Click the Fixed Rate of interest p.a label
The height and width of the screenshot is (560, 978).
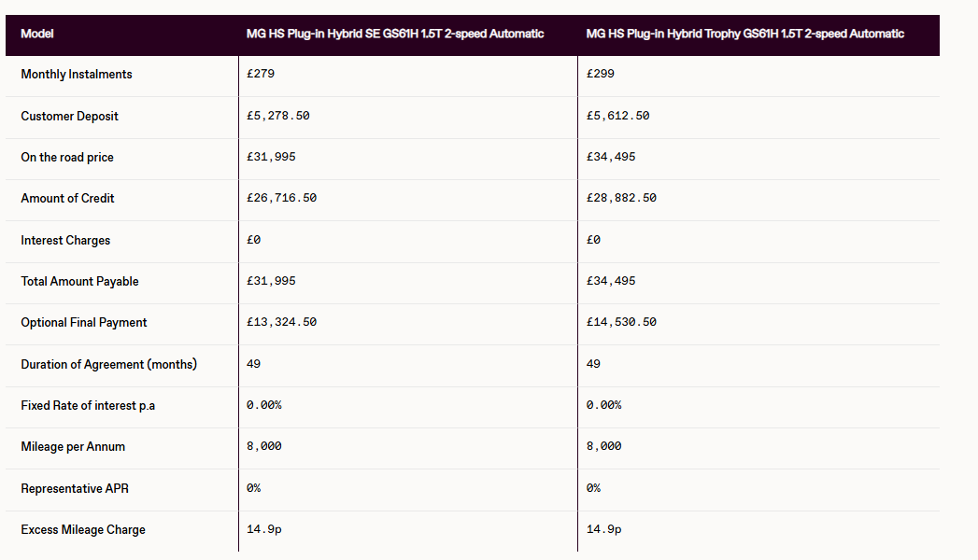coord(88,405)
